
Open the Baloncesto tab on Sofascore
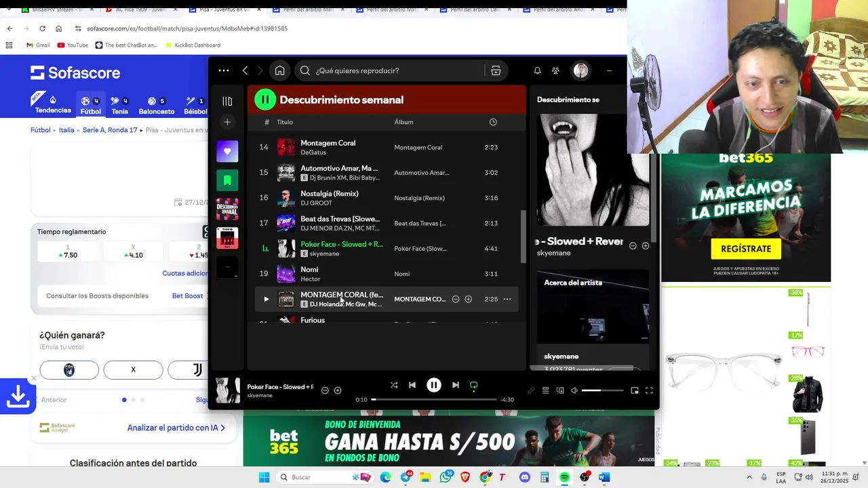[x=157, y=105]
